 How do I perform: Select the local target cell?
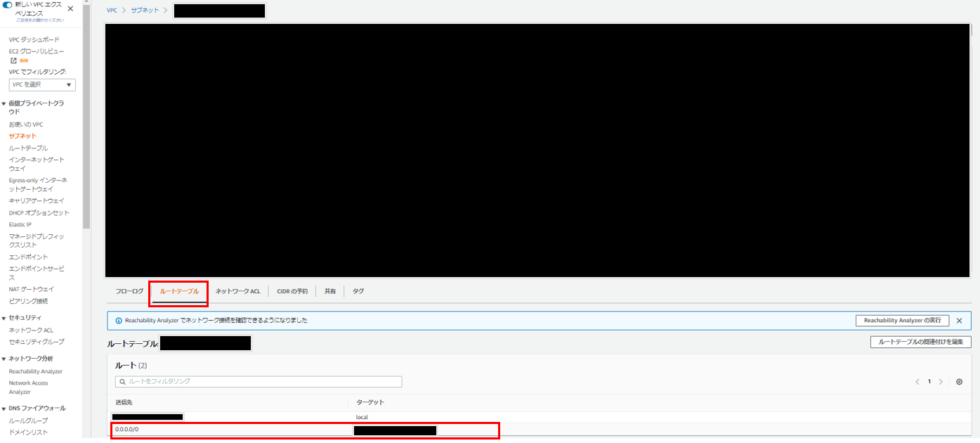362,417
